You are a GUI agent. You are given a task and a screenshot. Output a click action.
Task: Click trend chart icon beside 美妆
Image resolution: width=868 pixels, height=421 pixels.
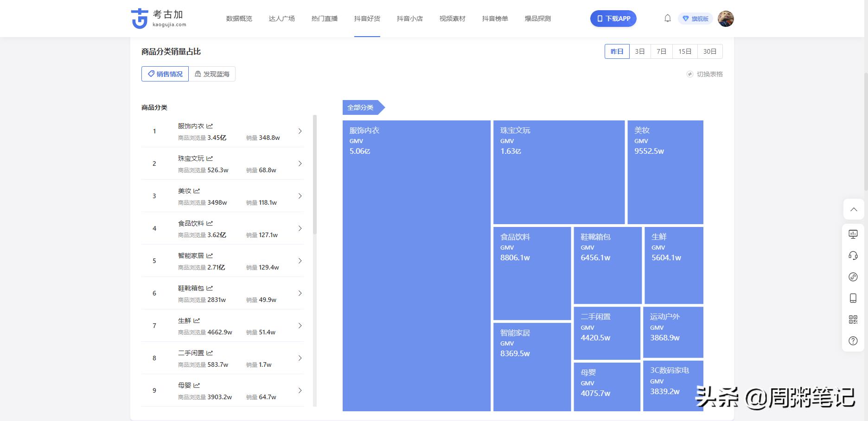point(197,191)
